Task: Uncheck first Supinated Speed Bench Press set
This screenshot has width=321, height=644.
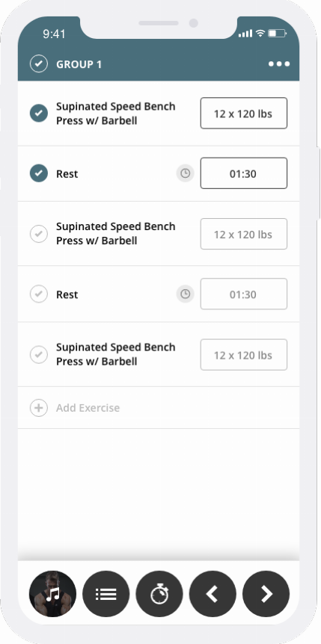Action: 39,114
